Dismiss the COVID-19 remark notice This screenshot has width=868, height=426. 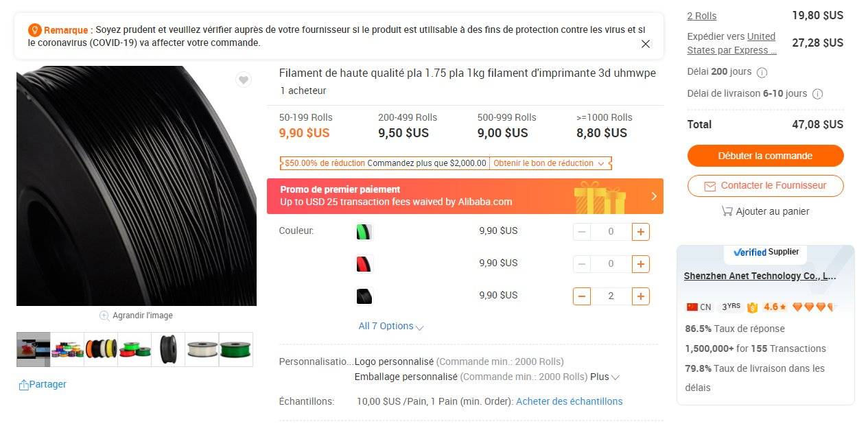coord(646,44)
